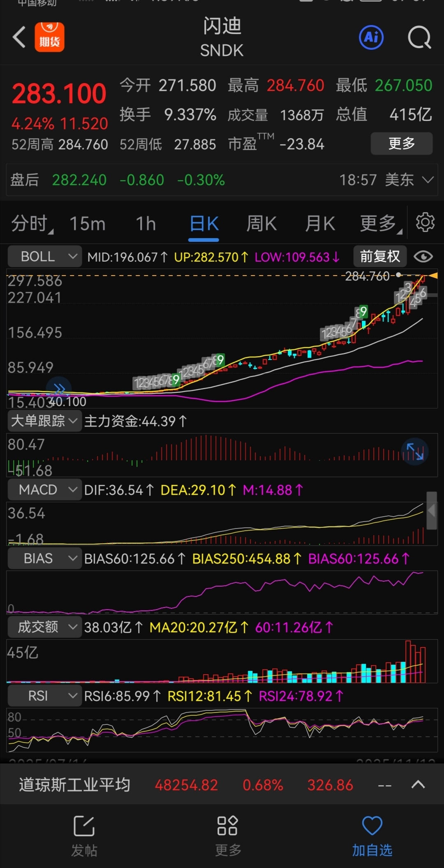The image size is (444, 868).
Task: Tap the 284.760 high price marker
Action: (367, 276)
